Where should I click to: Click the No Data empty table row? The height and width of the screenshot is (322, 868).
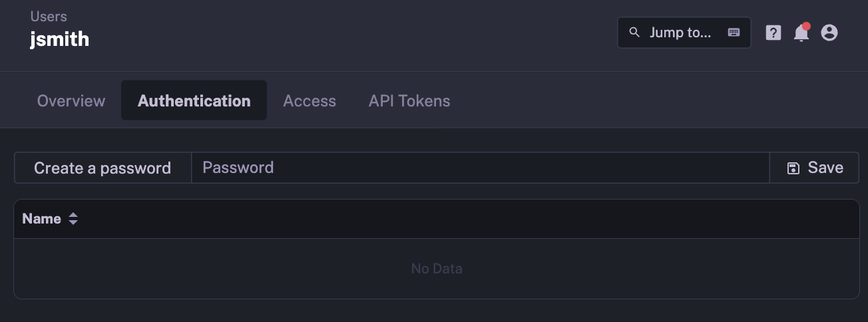tap(436, 269)
